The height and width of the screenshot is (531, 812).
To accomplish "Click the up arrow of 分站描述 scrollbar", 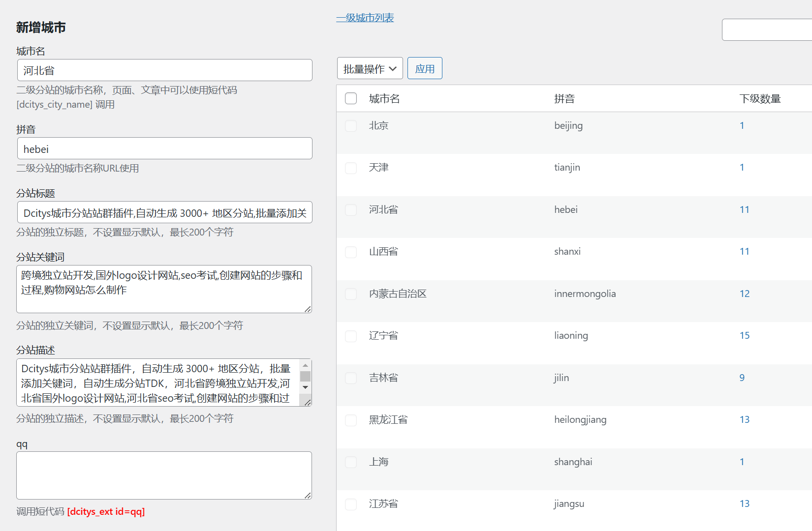I will (306, 365).
